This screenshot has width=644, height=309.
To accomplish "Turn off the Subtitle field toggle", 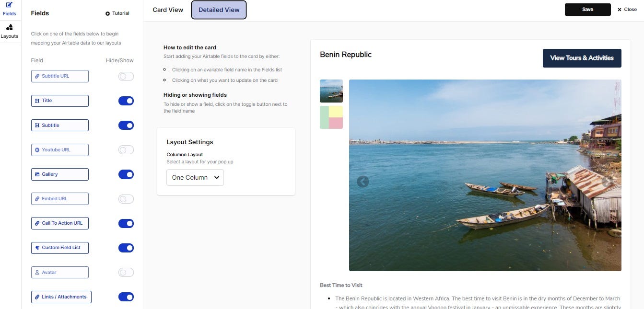I will click(126, 126).
